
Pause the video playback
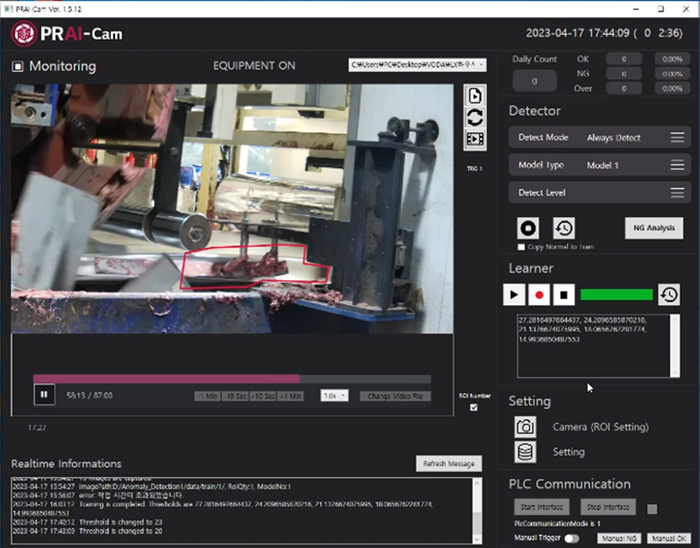tap(44, 394)
